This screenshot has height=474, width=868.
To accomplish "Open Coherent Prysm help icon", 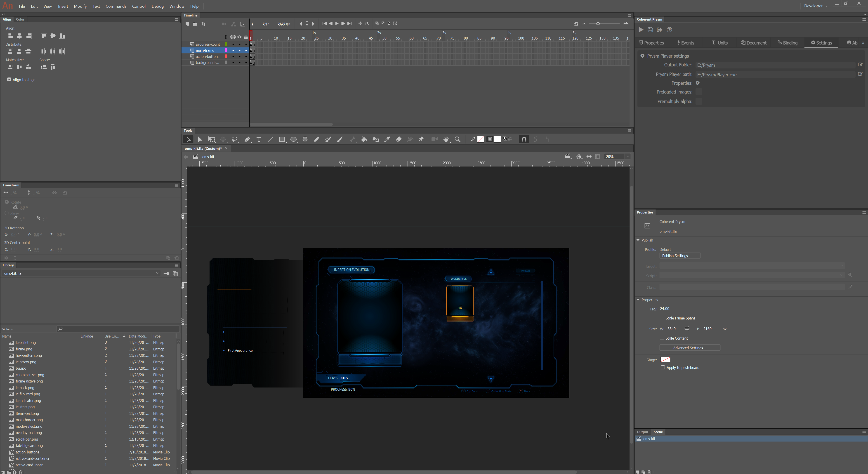I will pyautogui.click(x=670, y=30).
